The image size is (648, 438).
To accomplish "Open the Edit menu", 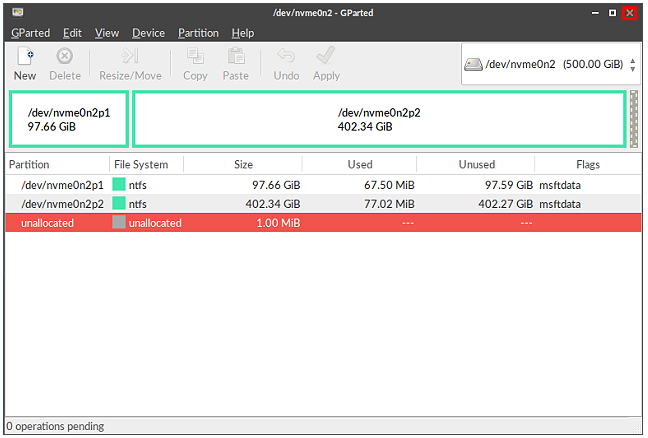I will pos(72,33).
